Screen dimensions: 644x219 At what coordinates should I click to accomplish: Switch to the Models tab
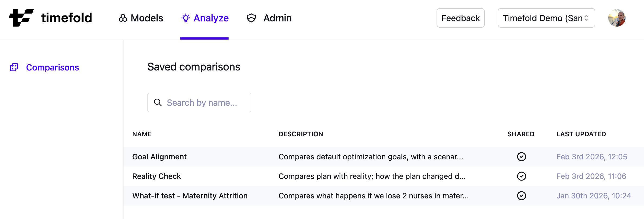click(x=147, y=18)
